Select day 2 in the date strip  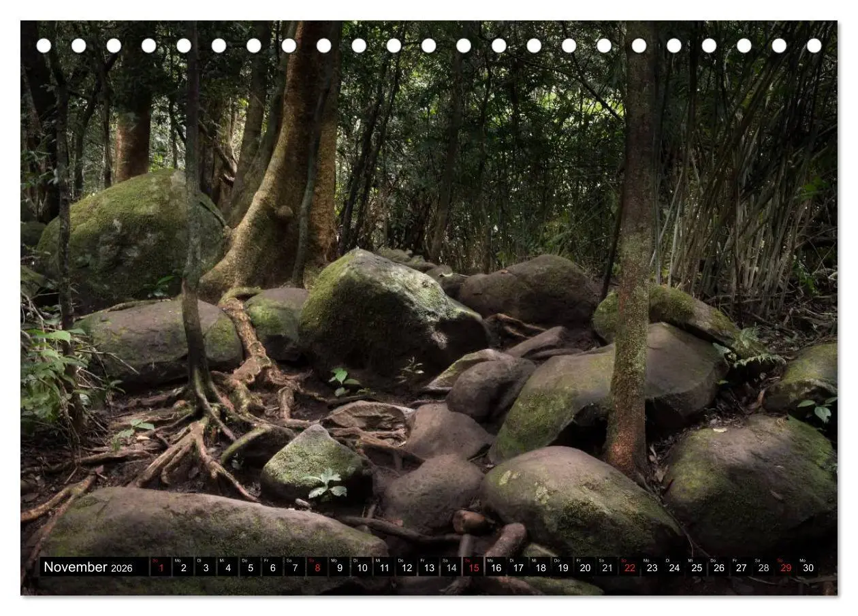183,567
